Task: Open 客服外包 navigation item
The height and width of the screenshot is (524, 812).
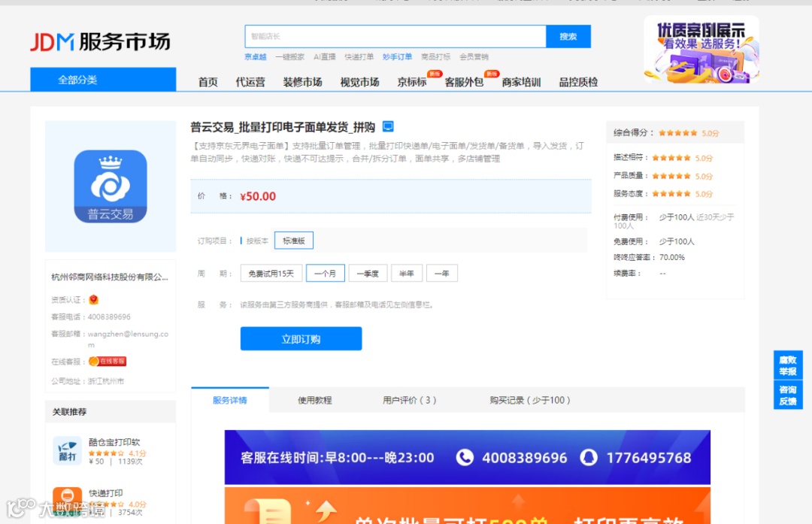Action: click(x=464, y=82)
